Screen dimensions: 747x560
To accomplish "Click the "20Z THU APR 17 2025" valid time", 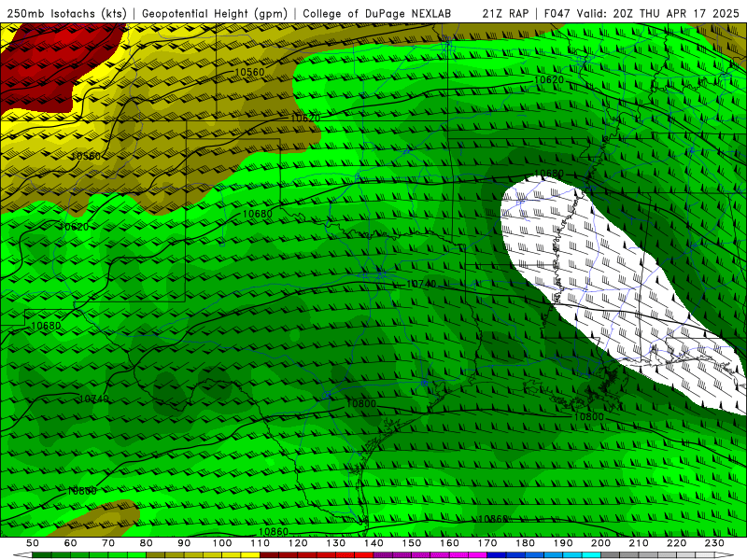I will click(x=676, y=13).
